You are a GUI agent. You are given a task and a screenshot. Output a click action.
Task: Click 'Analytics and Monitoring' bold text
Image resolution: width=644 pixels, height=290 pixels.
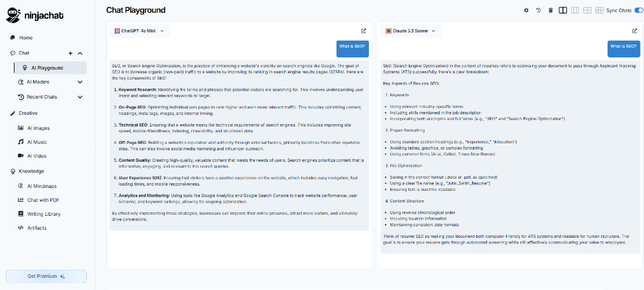(x=144, y=196)
